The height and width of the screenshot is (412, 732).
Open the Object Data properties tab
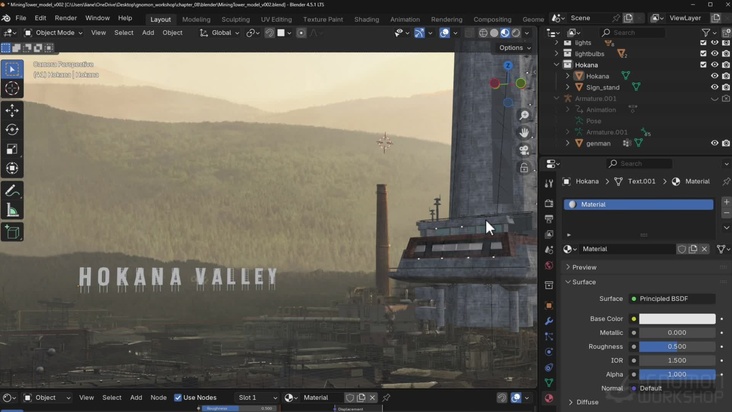pyautogui.click(x=549, y=383)
